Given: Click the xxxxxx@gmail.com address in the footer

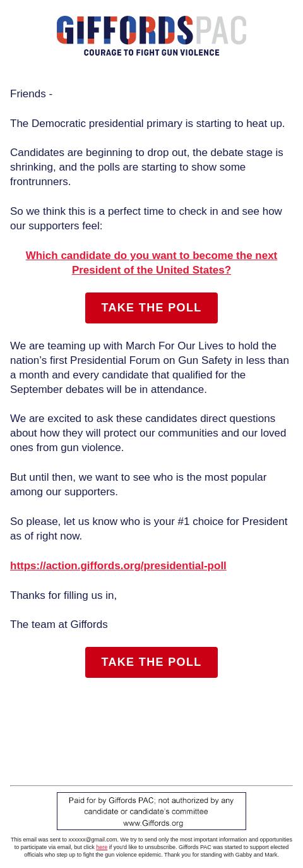Looking at the screenshot, I should [x=93, y=840].
